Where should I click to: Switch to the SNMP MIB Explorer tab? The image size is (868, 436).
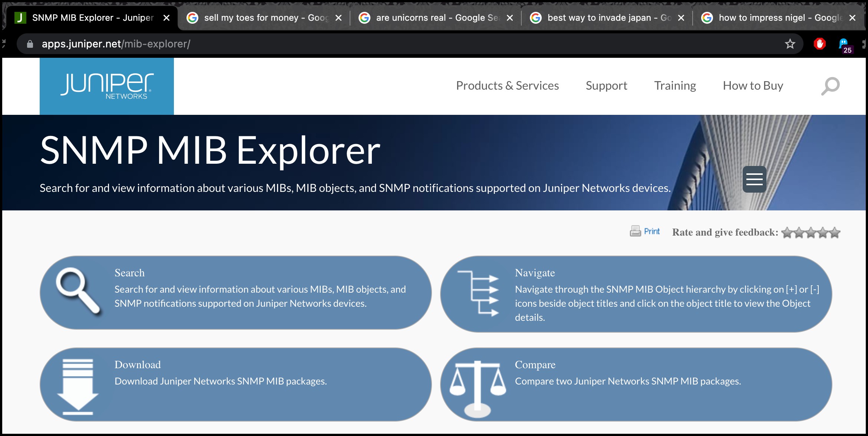tap(93, 18)
